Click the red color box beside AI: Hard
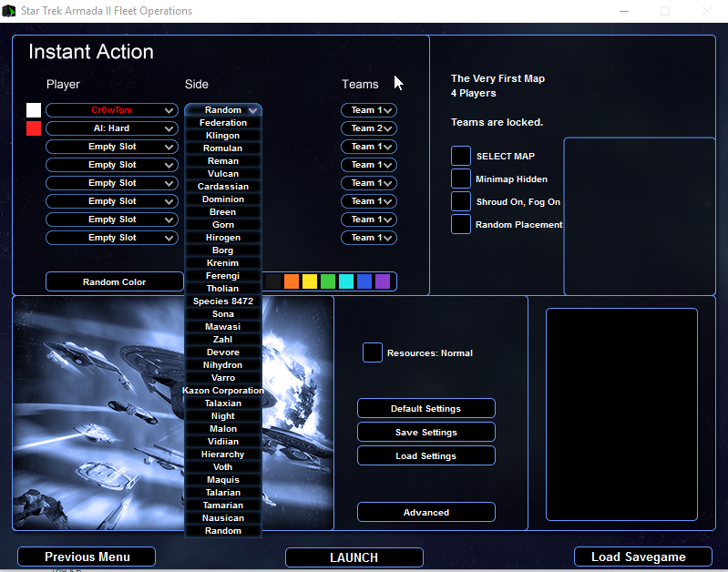This screenshot has height=572, width=728. pyautogui.click(x=34, y=128)
